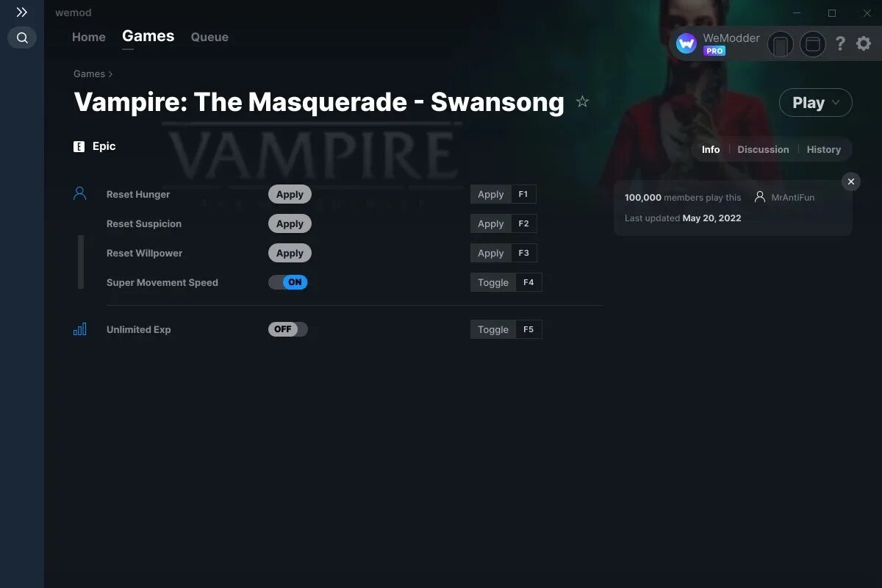Click the WeModder profile avatar logo
This screenshot has width=882, height=588.
[686, 44]
